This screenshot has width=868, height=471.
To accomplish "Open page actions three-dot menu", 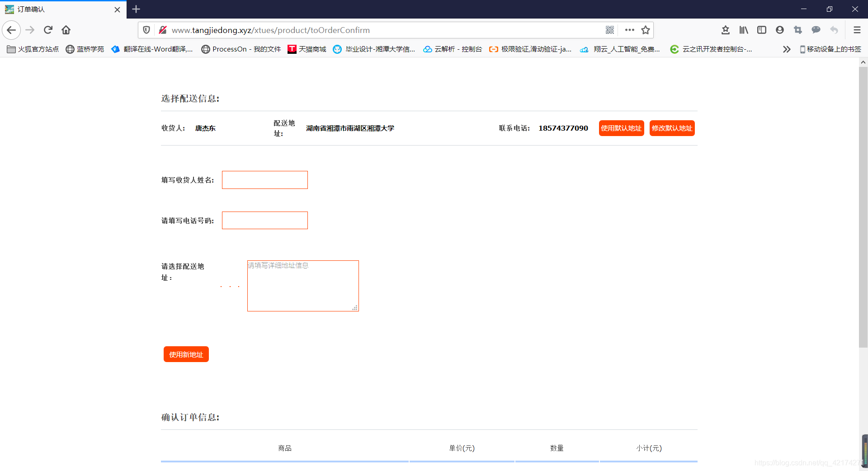I will (x=629, y=30).
